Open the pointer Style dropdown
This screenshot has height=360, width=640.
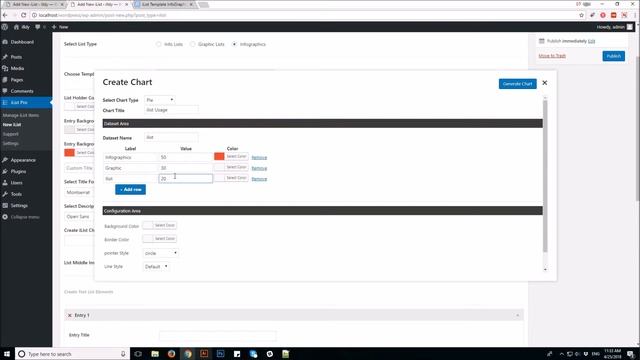click(161, 253)
